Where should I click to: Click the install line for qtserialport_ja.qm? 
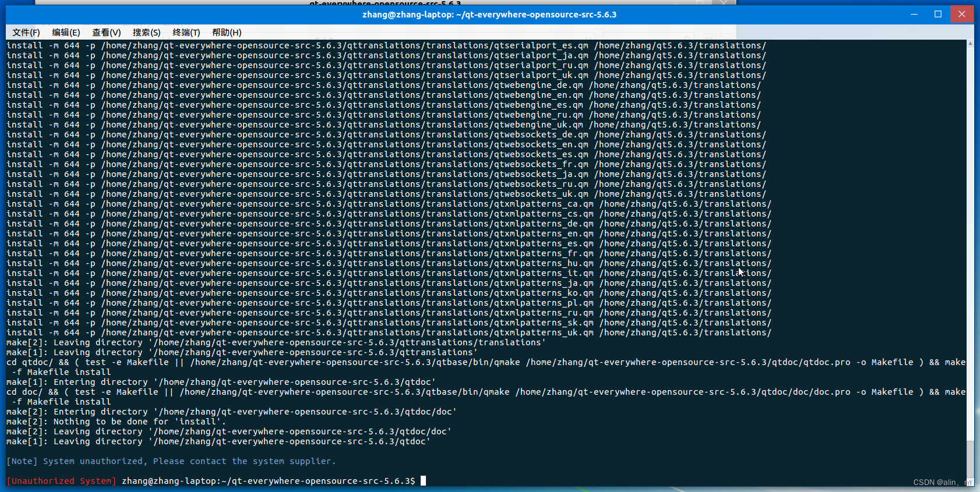click(x=386, y=55)
